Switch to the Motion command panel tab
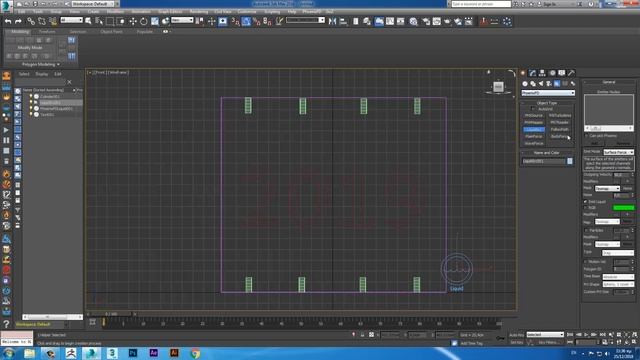Screen dimensions: 640x360 click(x=552, y=73)
